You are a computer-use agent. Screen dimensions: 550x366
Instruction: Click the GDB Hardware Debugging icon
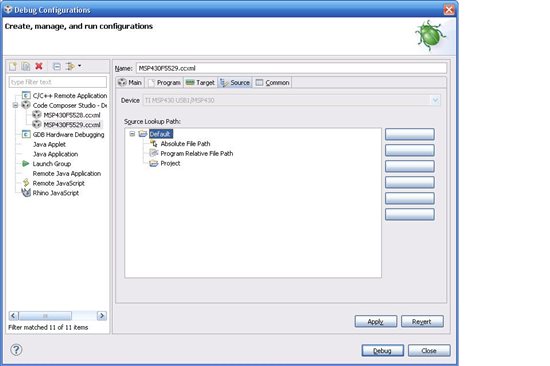click(26, 134)
